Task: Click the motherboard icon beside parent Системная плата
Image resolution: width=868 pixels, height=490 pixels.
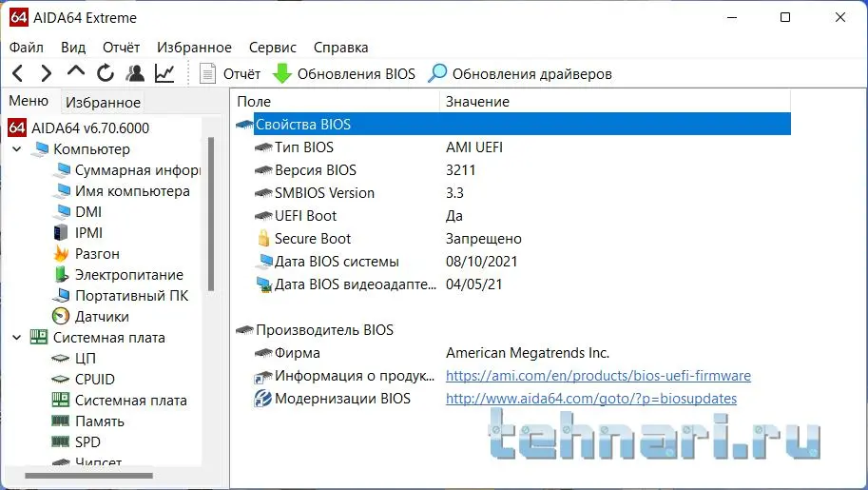Action: [39, 337]
